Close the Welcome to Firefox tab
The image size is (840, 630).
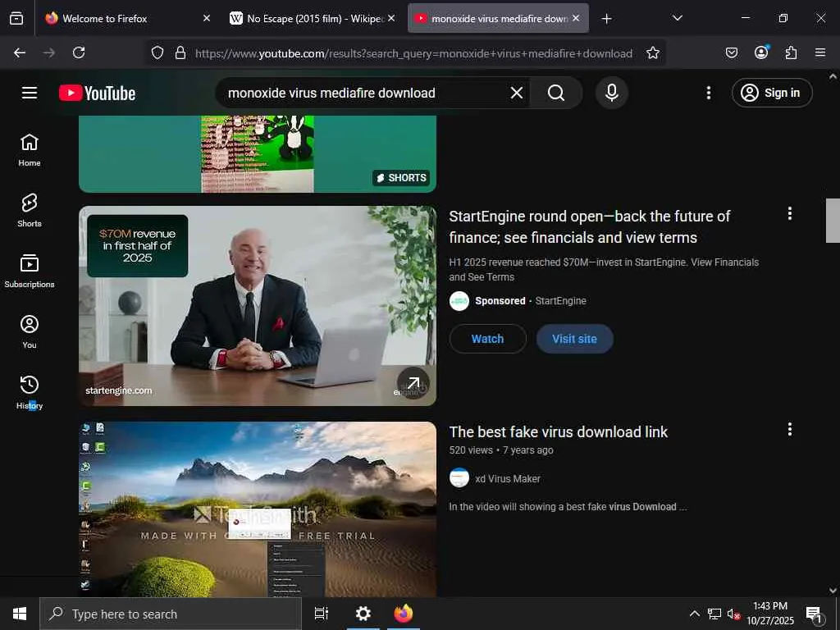207,18
